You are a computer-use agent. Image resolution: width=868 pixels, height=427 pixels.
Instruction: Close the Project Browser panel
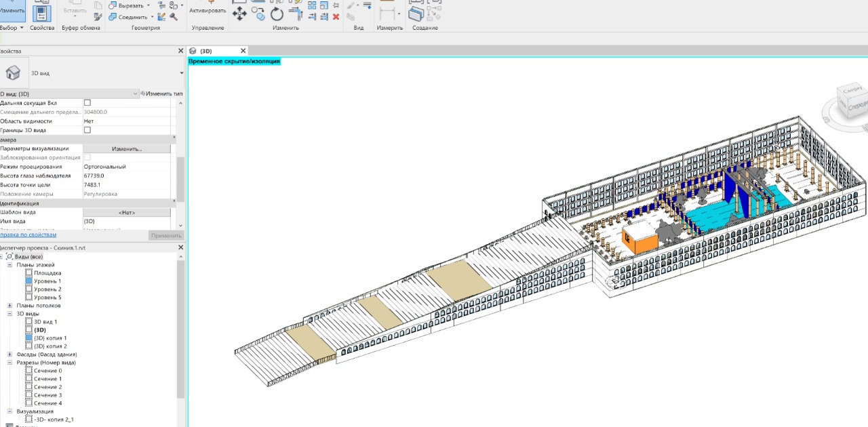click(x=180, y=248)
